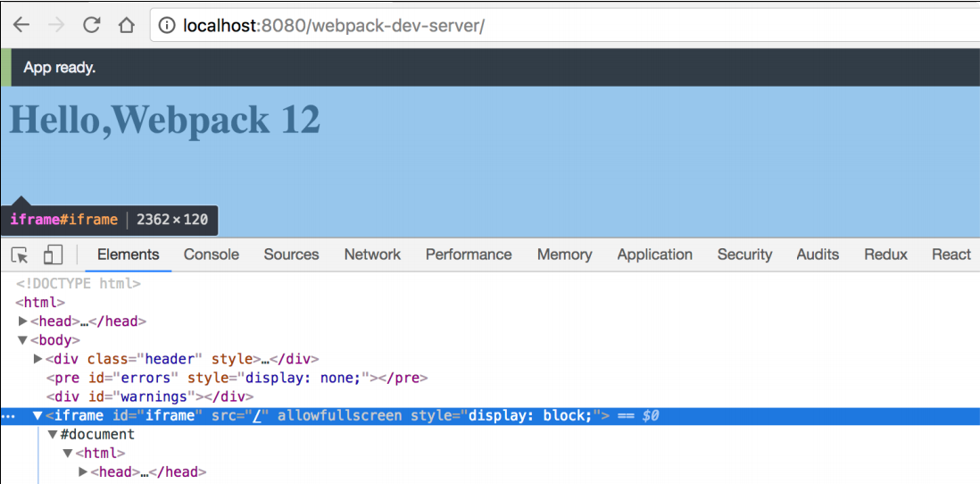Reload the page with the refresh icon

(92, 25)
